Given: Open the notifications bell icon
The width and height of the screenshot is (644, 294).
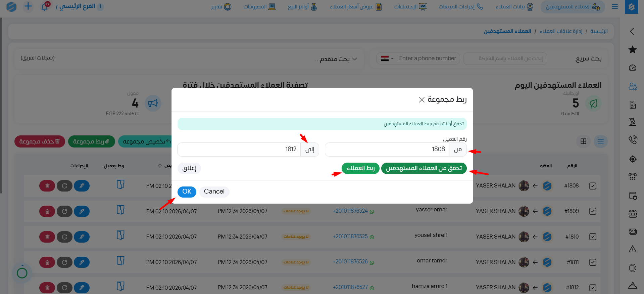Looking at the screenshot, I should tap(45, 7).
